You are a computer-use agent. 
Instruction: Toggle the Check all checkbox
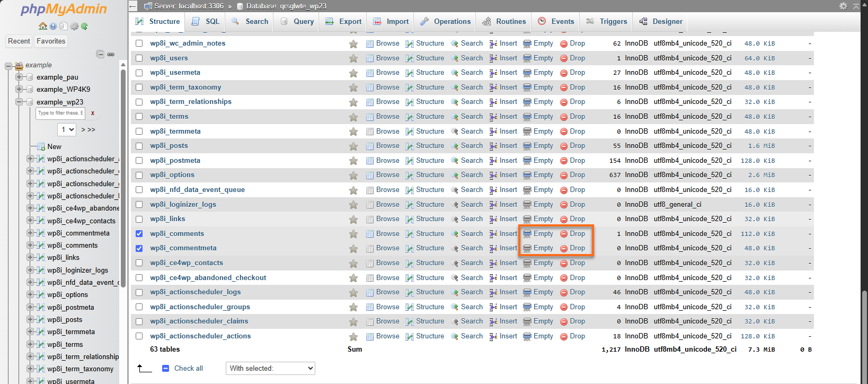pos(165,368)
